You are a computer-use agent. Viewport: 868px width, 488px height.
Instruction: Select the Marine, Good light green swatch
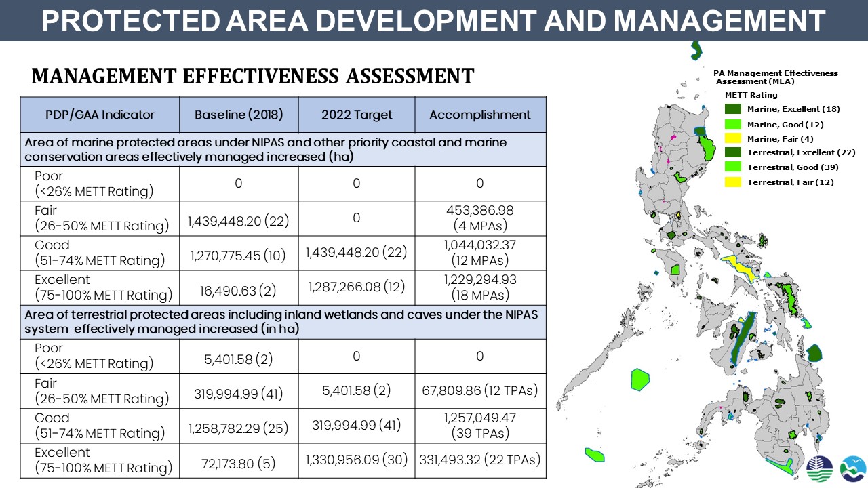point(733,125)
